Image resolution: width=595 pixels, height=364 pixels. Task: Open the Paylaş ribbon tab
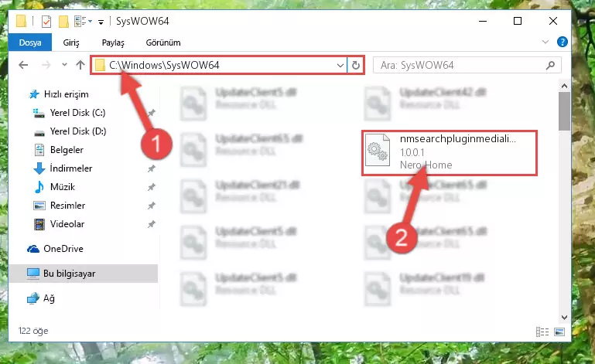pos(113,43)
